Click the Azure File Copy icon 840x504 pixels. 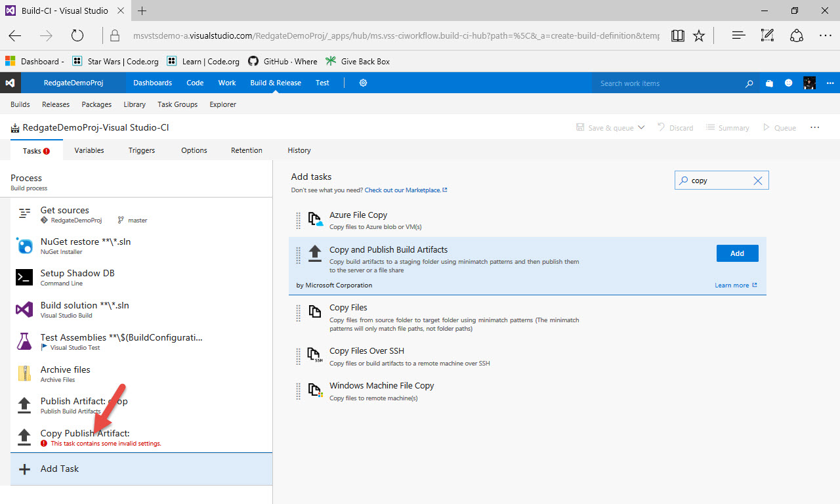coord(316,220)
